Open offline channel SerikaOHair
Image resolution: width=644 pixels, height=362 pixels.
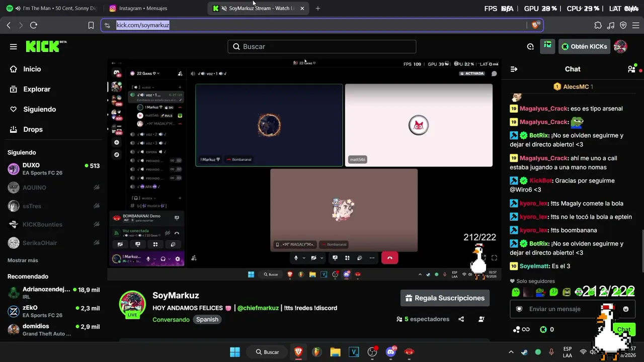click(53, 243)
